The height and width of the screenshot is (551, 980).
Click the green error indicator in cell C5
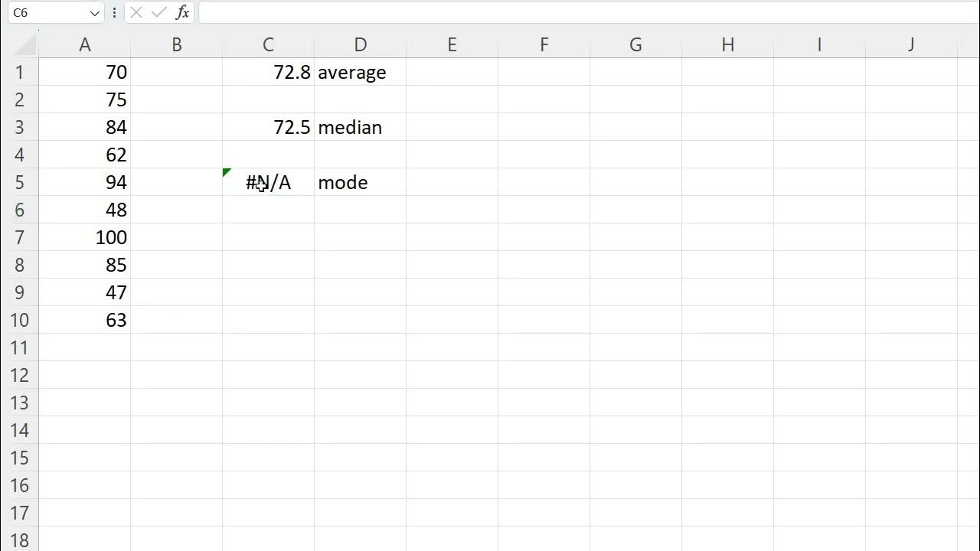click(227, 172)
